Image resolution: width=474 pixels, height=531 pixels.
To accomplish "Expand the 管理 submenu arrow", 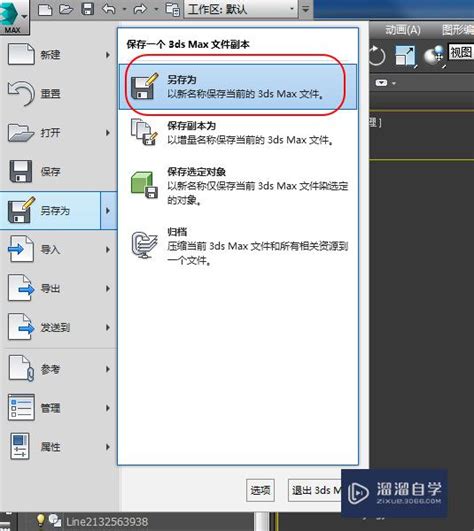I will tap(108, 408).
